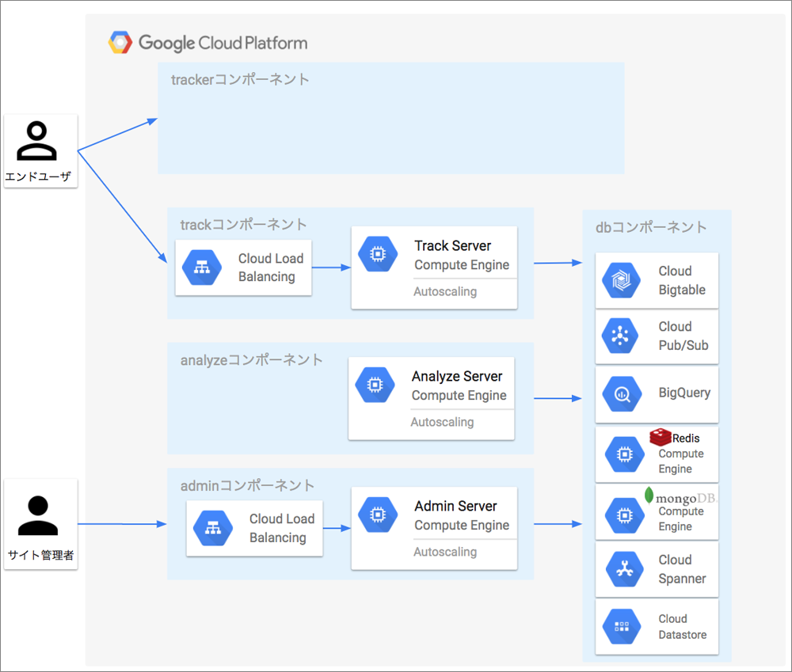Click the Redis label text
This screenshot has height=672, width=792.
click(x=686, y=439)
